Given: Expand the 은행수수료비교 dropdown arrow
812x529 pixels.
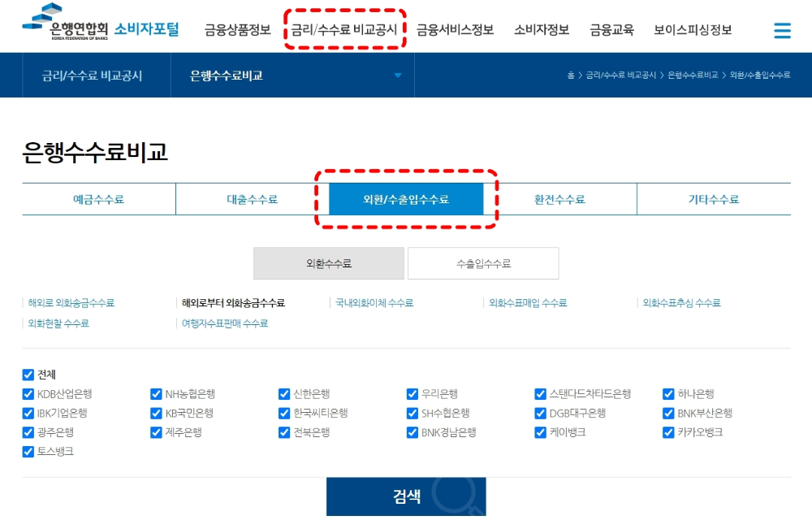Looking at the screenshot, I should (398, 76).
